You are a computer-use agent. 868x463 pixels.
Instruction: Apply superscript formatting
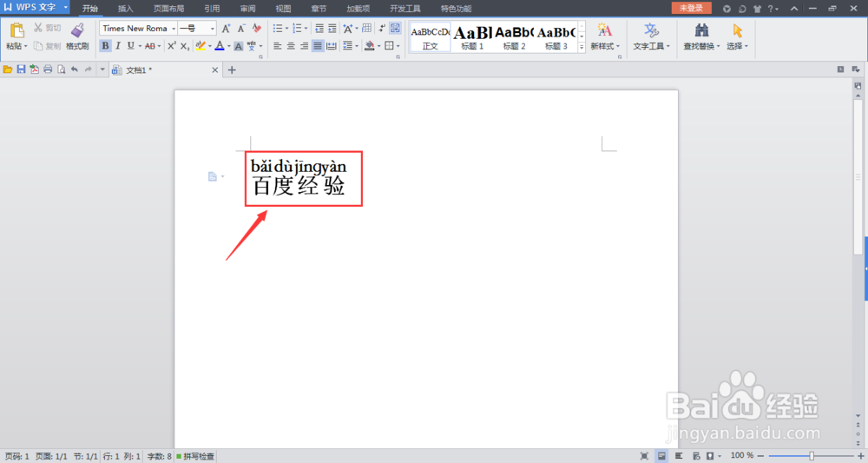coord(172,46)
